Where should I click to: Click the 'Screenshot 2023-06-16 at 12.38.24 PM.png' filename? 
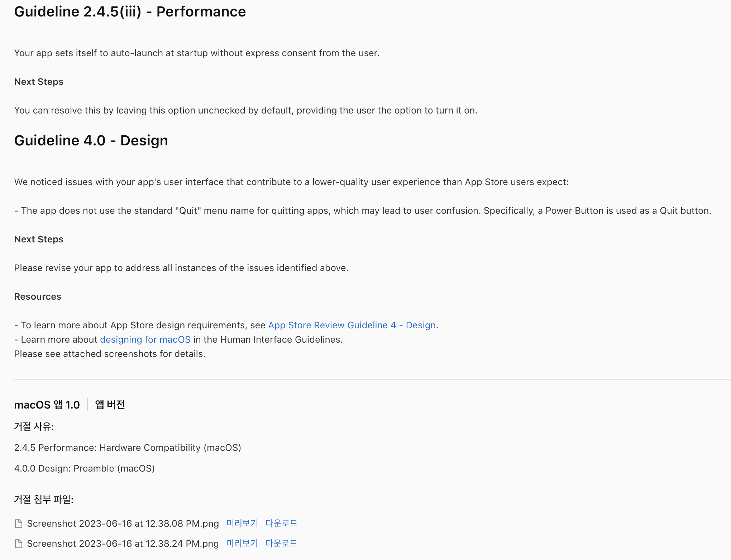click(x=123, y=544)
